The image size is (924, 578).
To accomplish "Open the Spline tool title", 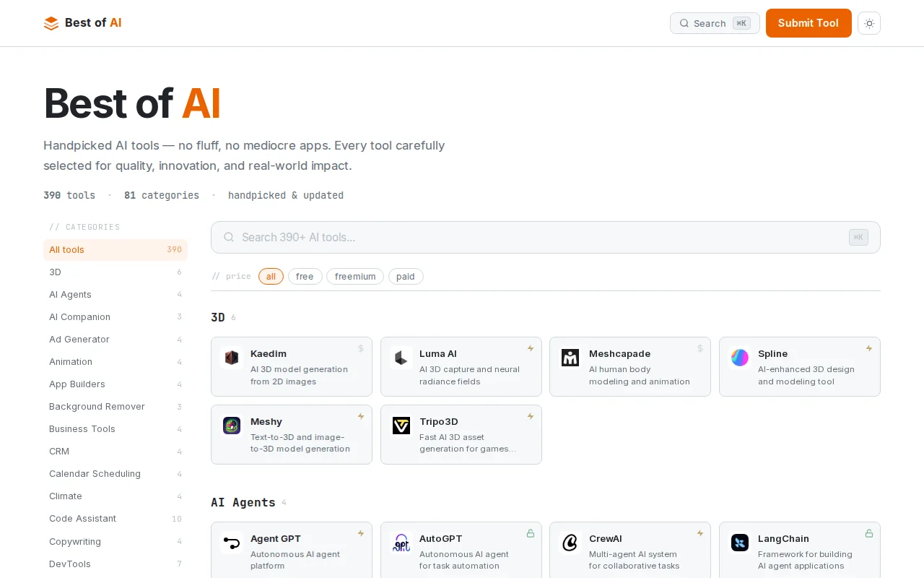I will [x=772, y=354].
